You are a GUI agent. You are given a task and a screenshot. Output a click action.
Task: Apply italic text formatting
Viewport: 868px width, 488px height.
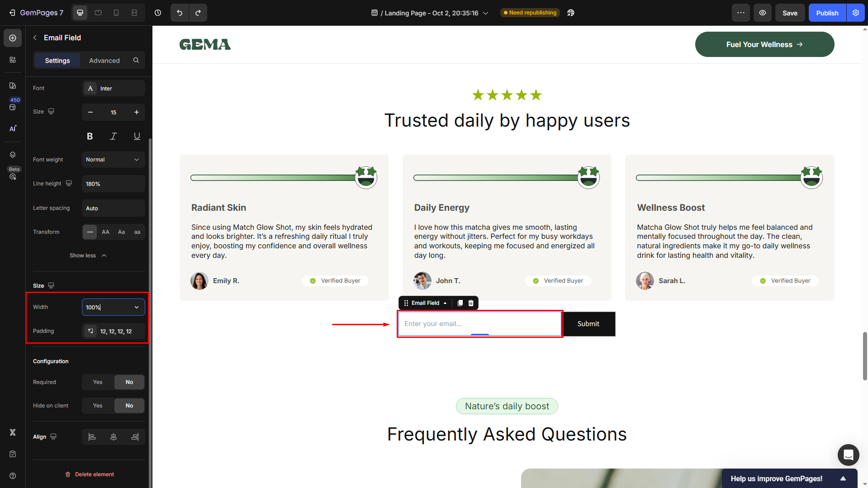[x=114, y=136]
